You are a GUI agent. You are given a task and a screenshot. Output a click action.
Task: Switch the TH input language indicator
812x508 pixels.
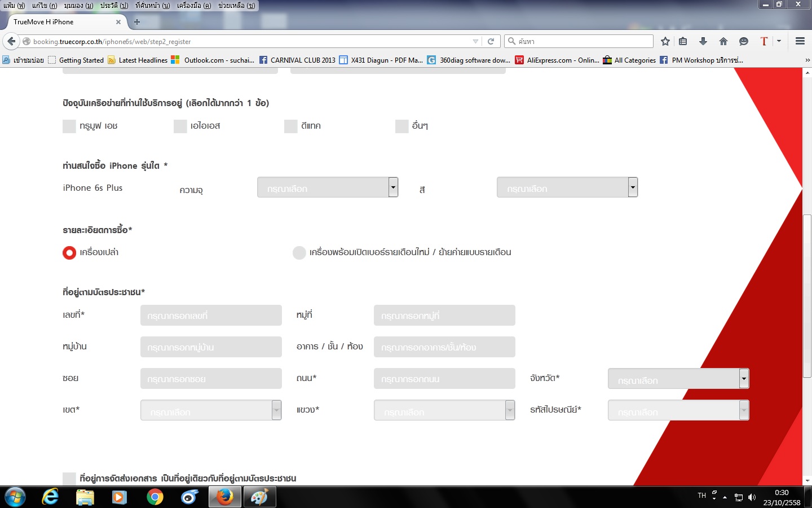click(x=701, y=496)
